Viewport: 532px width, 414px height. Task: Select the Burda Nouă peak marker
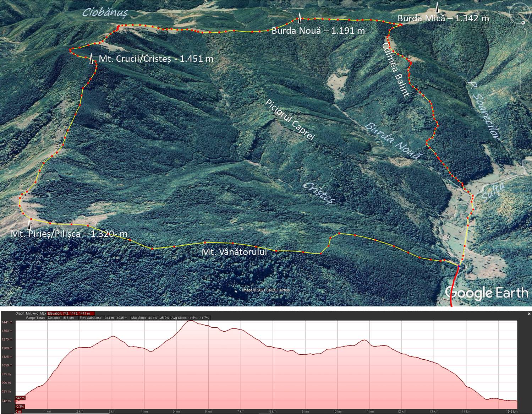coord(300,18)
